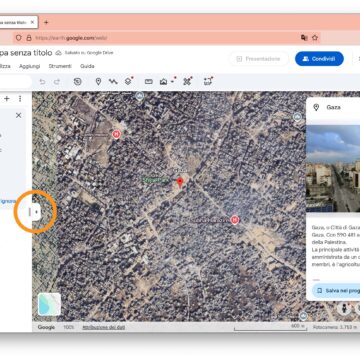This screenshot has height=360, width=360.
Task: Click the page translate icon
Action: pyautogui.click(x=304, y=38)
